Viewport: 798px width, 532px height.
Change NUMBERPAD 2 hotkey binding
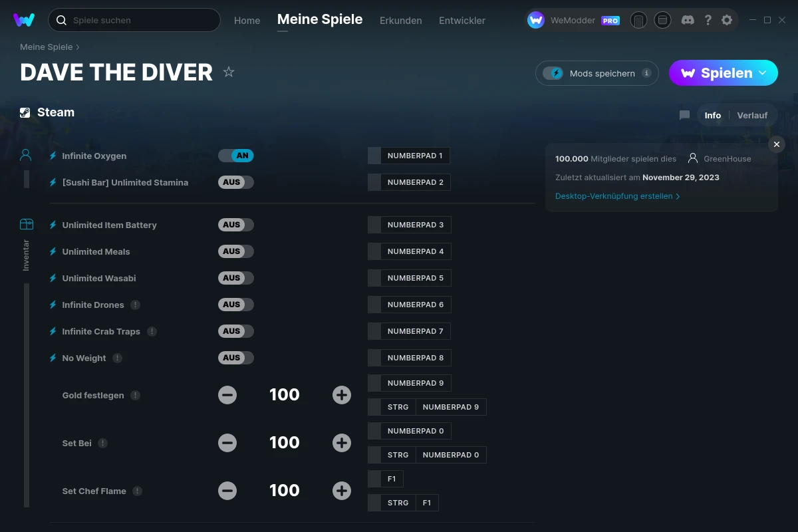click(x=409, y=182)
